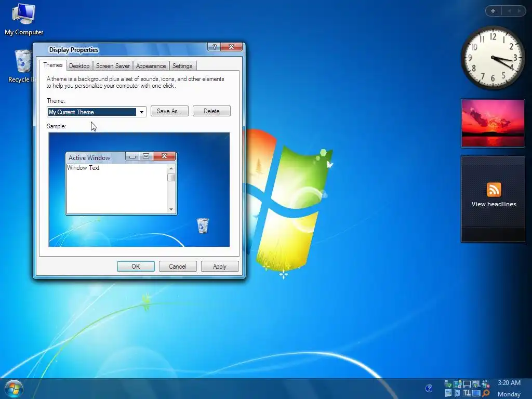Click the dark monitor tray icon
Viewport: 532px width, 399px height.
pos(467,384)
